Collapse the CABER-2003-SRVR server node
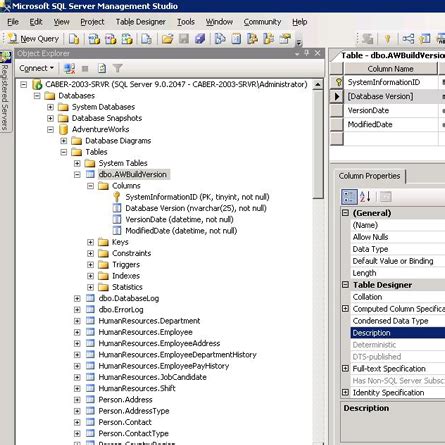The image size is (445, 445). pos(23,85)
